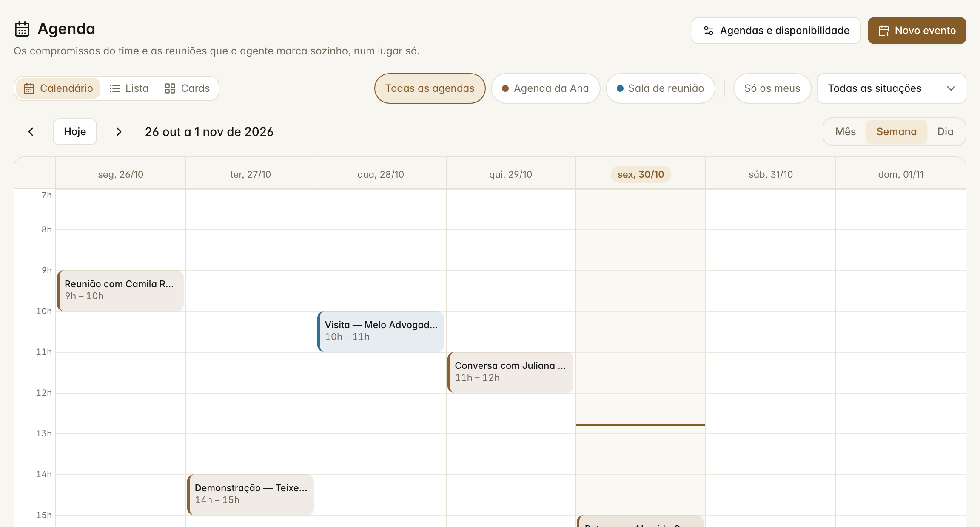Screen dimensions: 980x527
Task: Toggle Sala de reunião filter
Action: pos(661,88)
